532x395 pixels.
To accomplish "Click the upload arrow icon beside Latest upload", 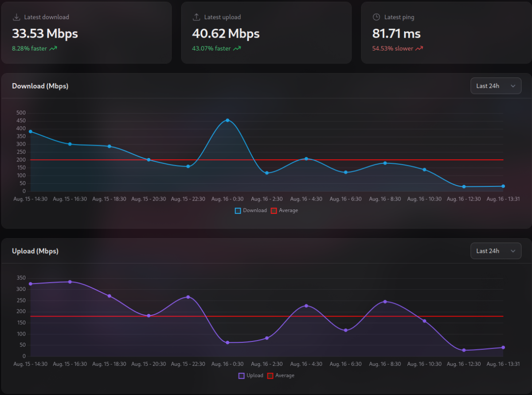I will click(x=196, y=17).
